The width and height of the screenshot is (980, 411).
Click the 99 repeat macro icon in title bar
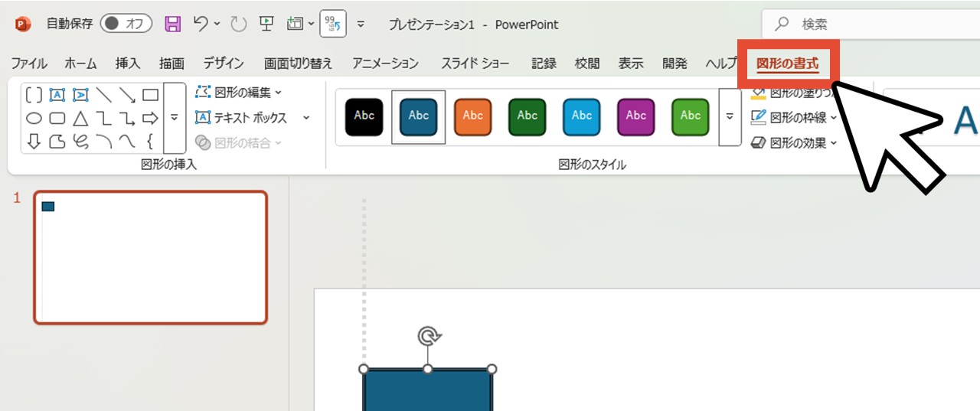[333, 24]
